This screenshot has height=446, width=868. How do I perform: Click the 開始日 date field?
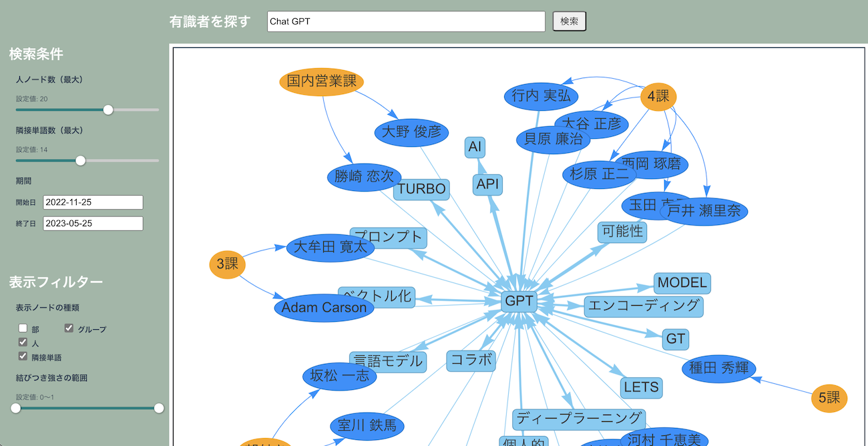pos(93,202)
